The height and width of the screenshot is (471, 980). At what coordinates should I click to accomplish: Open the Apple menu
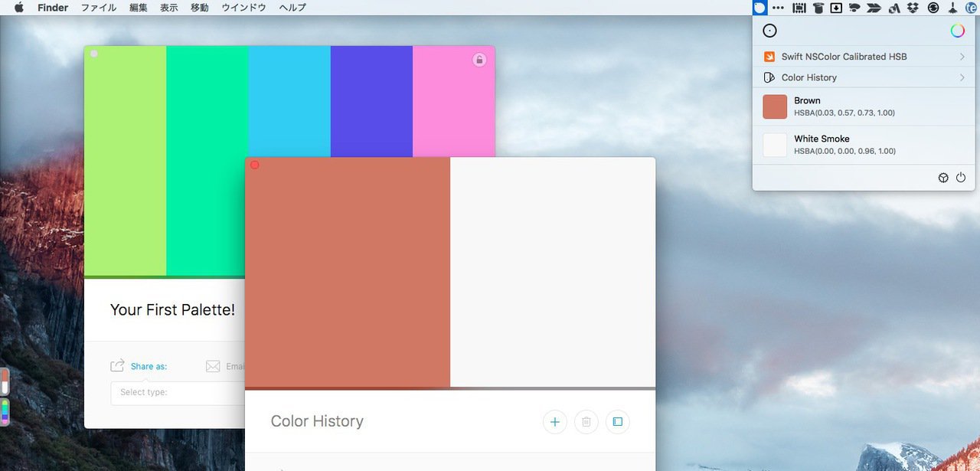pos(19,8)
